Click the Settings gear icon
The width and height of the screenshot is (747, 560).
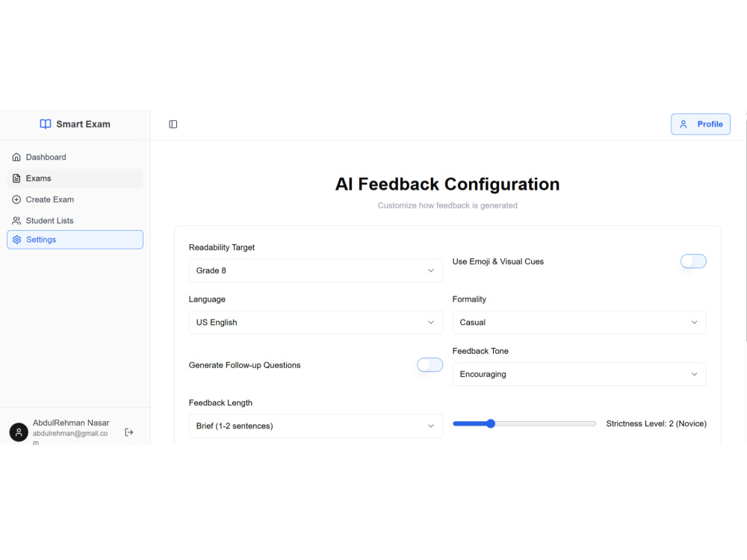[16, 240]
